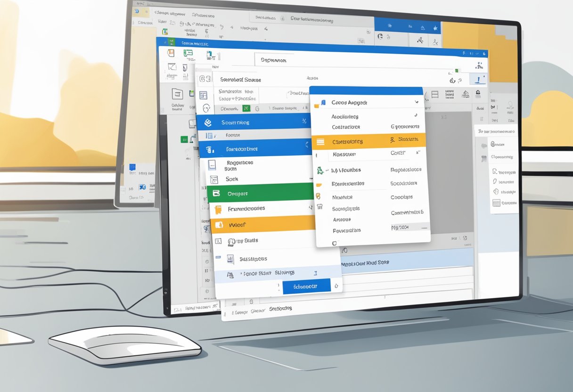Open the arrow next to Contacts submenu entry
This screenshot has width=573, height=392.
416,114
